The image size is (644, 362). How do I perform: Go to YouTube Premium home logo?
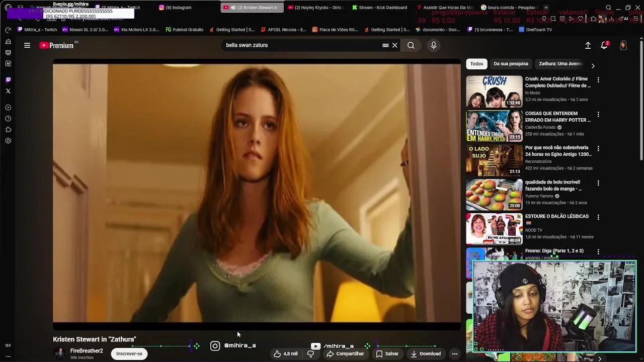(56, 45)
